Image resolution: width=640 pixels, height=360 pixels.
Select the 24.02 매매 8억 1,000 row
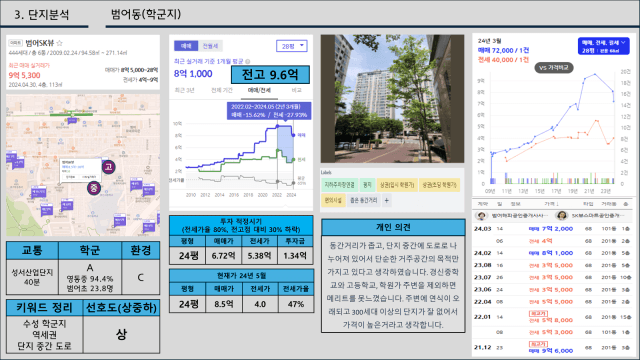553,253
